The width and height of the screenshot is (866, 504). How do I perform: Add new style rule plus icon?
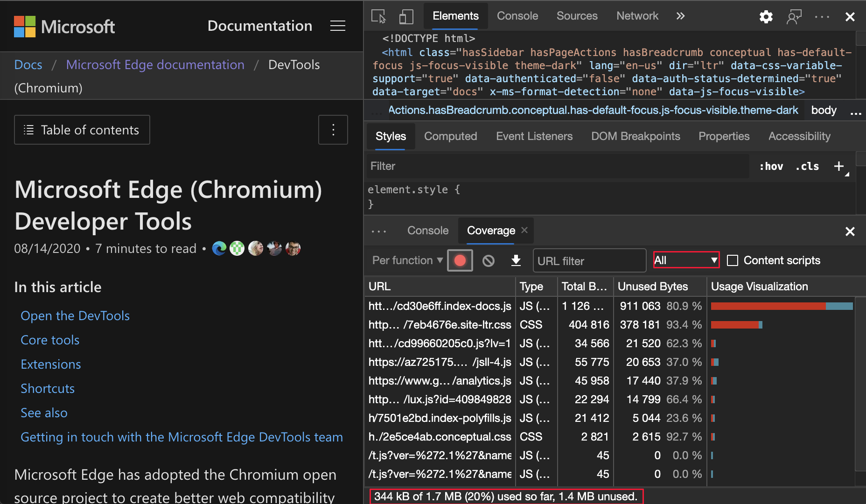pos(839,166)
